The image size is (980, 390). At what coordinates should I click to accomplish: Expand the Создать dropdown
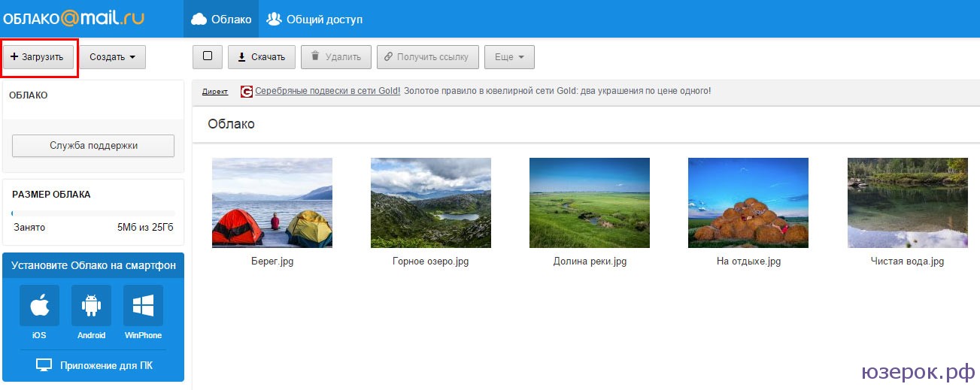click(x=113, y=57)
